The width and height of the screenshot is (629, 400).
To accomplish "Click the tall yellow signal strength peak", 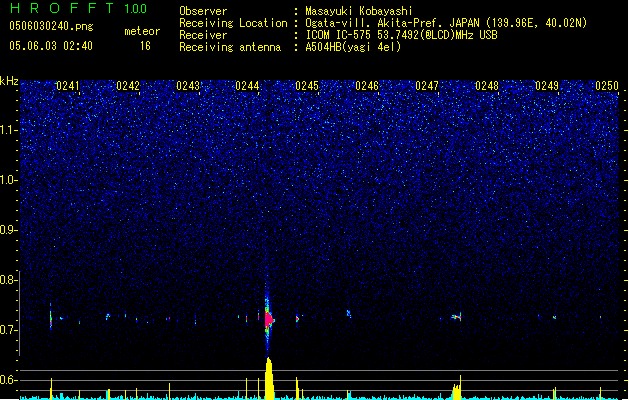I will (269, 380).
